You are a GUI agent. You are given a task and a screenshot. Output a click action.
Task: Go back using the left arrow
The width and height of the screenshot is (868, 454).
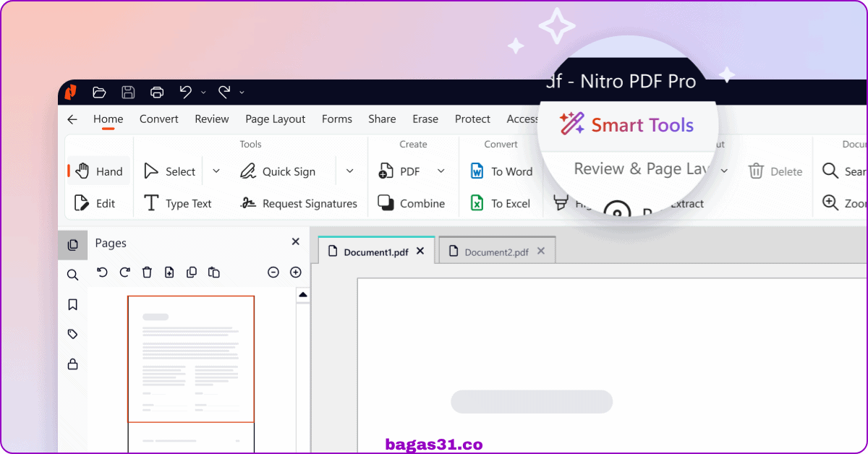[72, 119]
